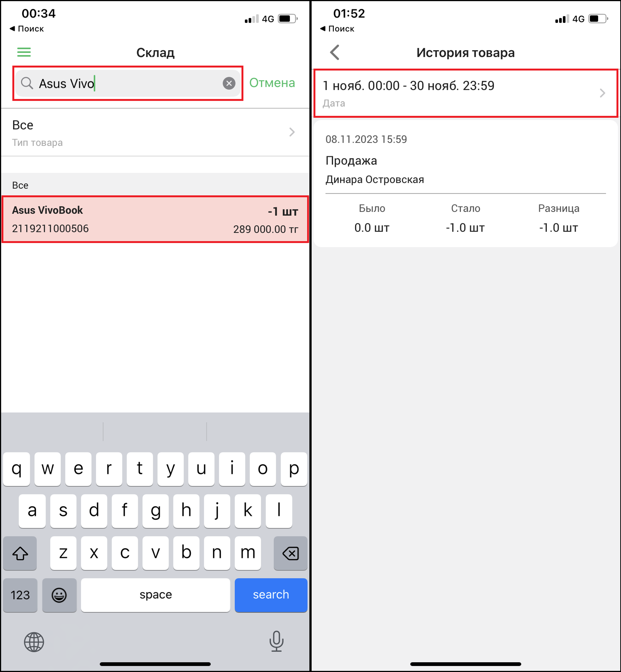This screenshot has height=672, width=621.
Task: Start dictation with the microphone icon
Action: click(276, 641)
